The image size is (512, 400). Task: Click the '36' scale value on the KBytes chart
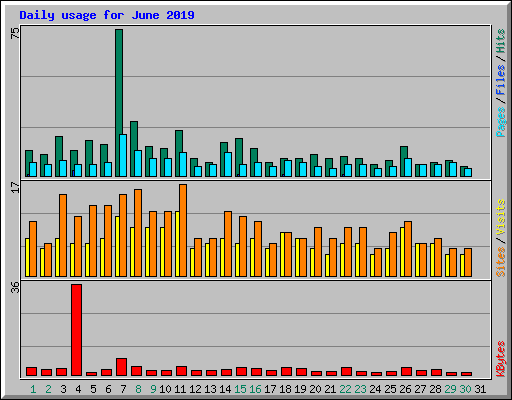[15, 288]
